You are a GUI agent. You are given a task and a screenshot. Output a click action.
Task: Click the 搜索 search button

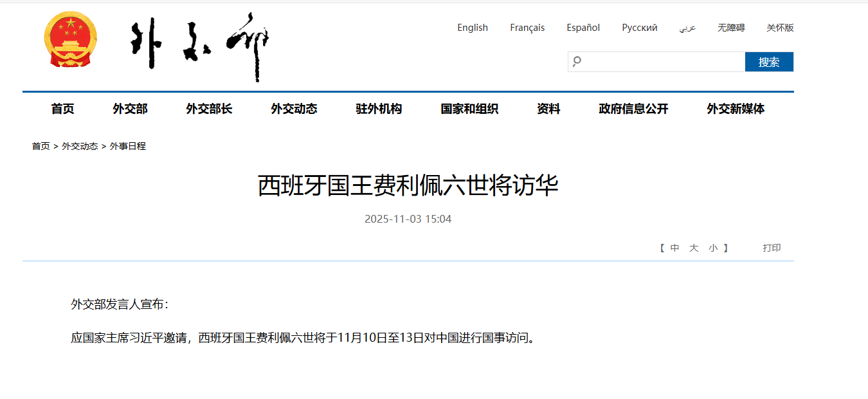[768, 62]
